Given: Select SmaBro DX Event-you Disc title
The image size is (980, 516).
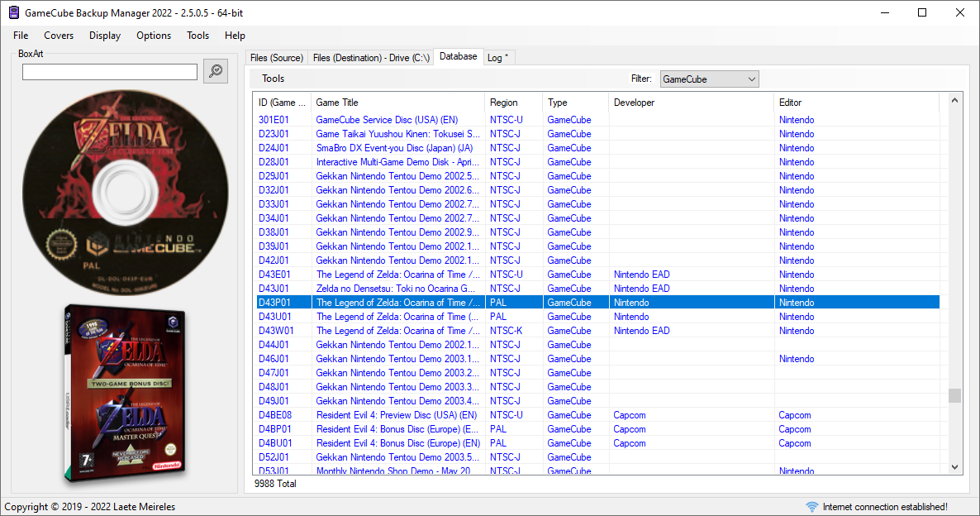Looking at the screenshot, I should coord(394,148).
